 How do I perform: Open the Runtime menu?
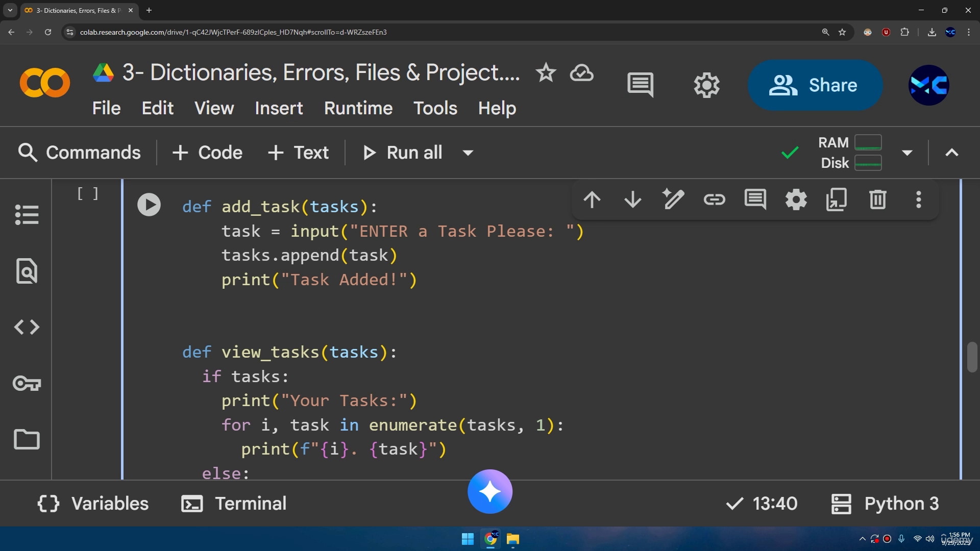[358, 108]
